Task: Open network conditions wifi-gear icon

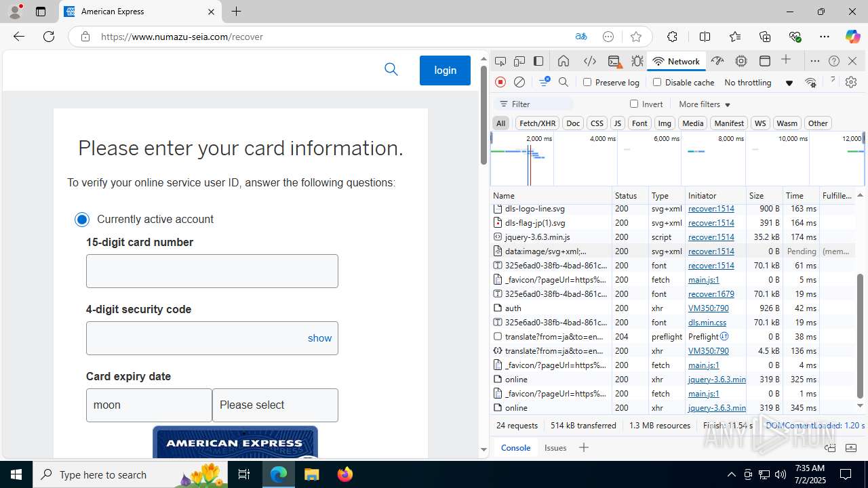Action: 810,82
